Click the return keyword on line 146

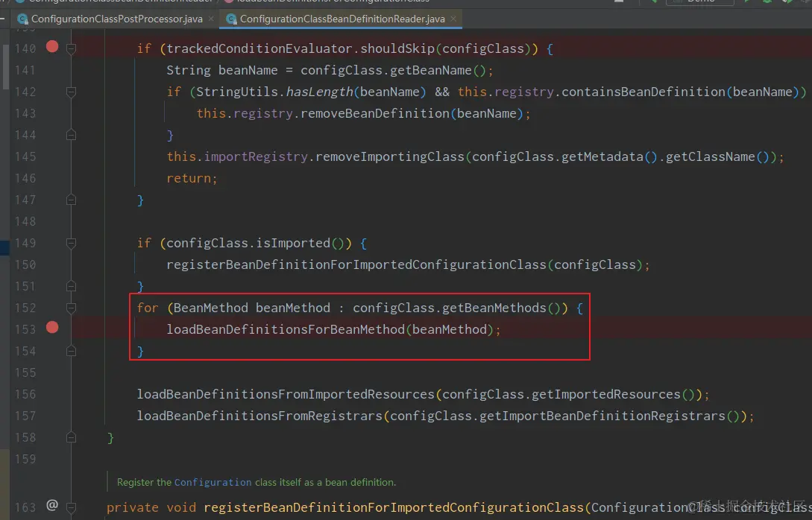(189, 179)
